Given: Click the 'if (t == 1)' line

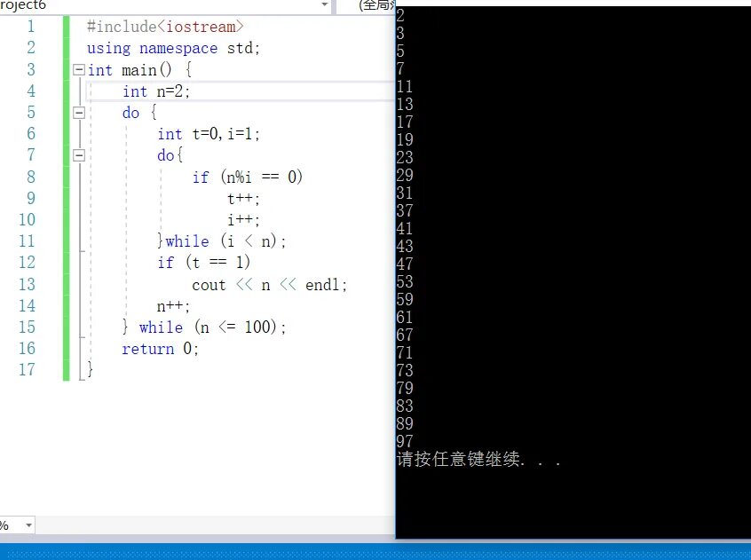Looking at the screenshot, I should (204, 263).
